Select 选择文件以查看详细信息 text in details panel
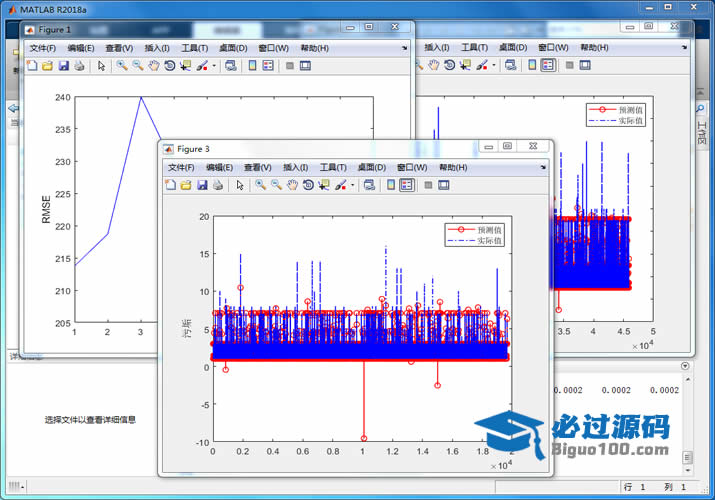 pos(90,420)
